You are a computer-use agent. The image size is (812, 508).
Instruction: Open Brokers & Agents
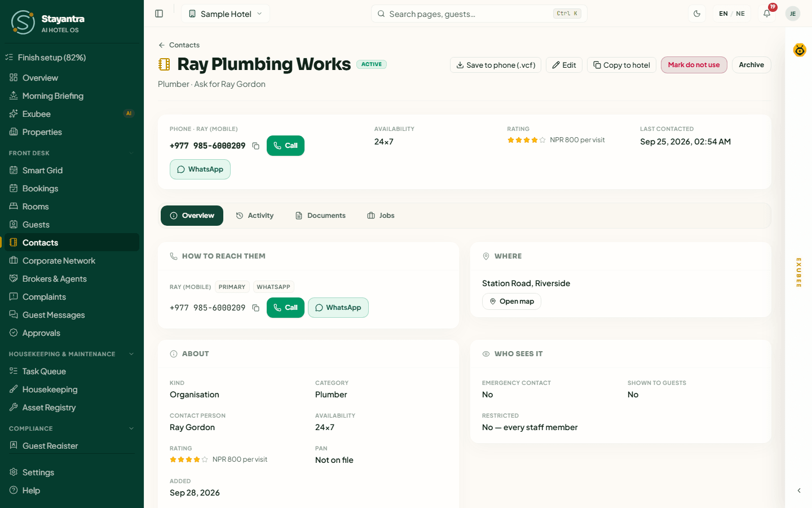click(72, 279)
